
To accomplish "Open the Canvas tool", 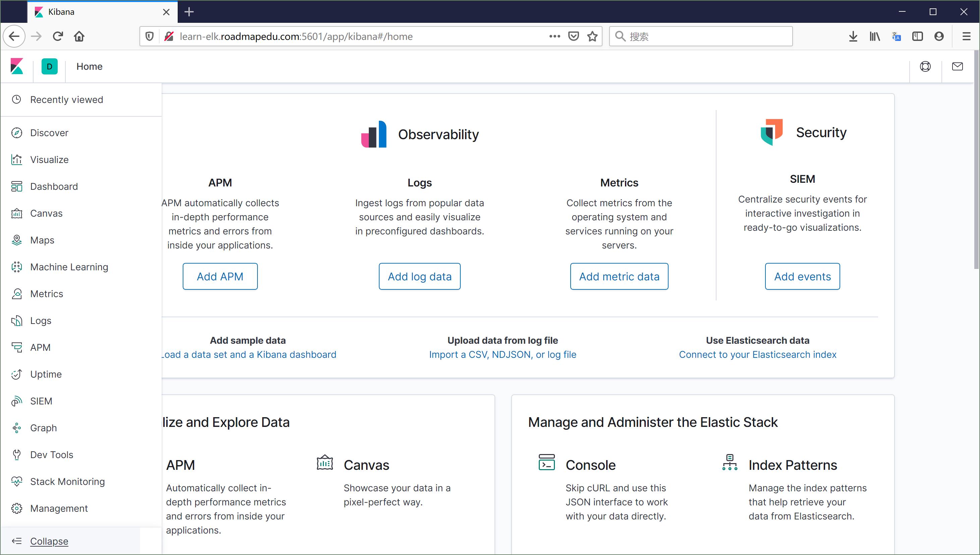I will tap(46, 214).
